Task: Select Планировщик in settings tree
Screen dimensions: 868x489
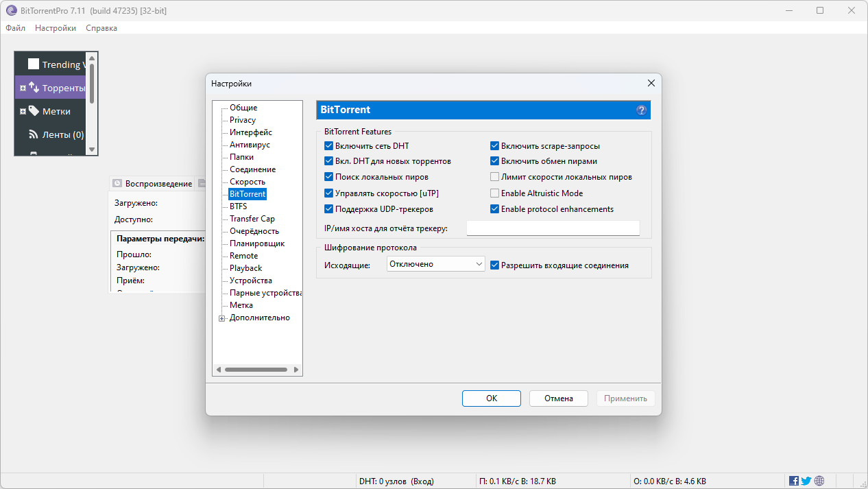Action: click(x=257, y=243)
